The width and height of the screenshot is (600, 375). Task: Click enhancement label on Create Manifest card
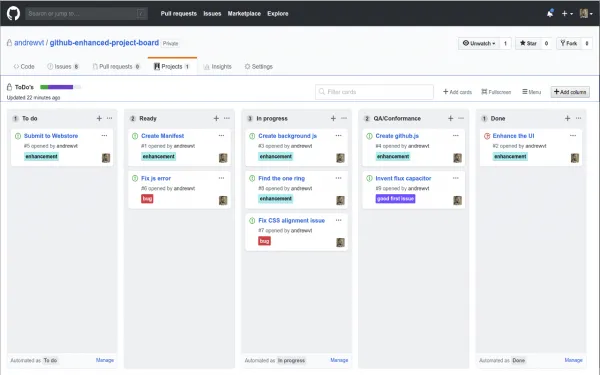coord(158,157)
